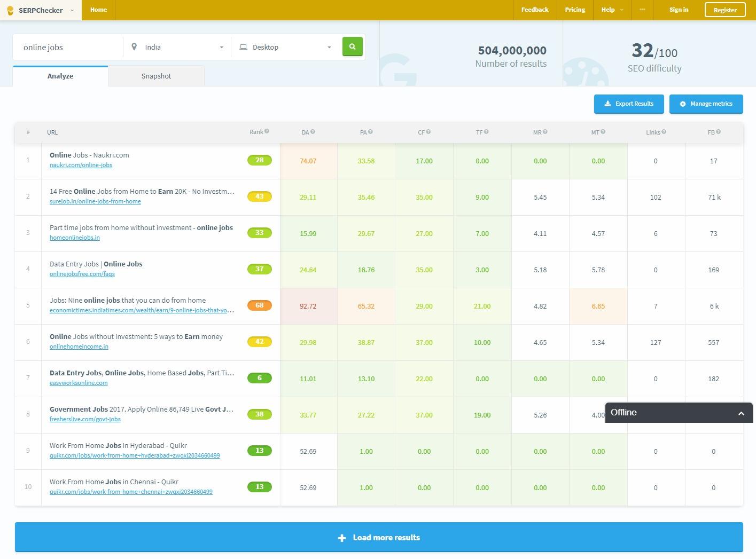Open the help icon beside MR column

544,131
